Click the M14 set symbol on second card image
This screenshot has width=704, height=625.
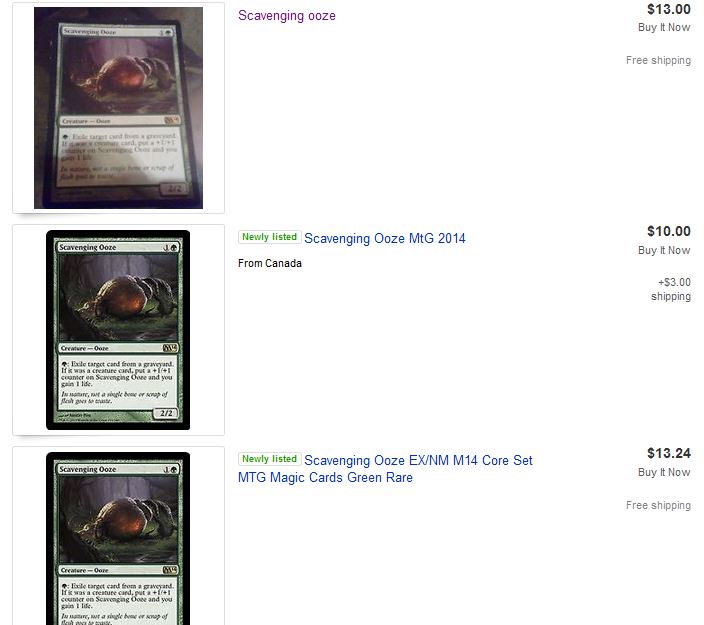click(169, 348)
